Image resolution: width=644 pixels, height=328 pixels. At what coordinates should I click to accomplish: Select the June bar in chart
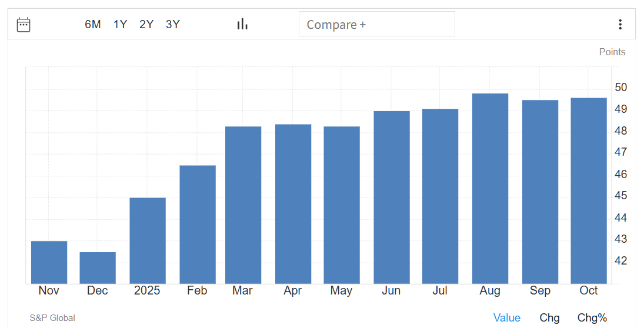coord(392,197)
